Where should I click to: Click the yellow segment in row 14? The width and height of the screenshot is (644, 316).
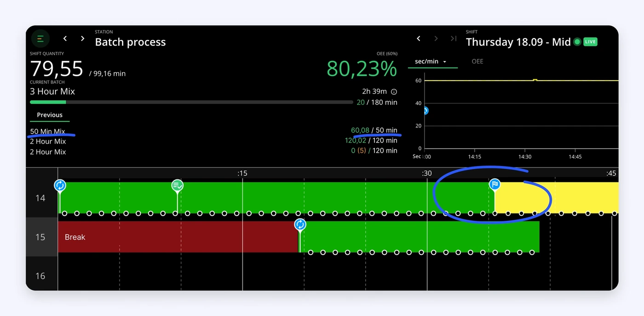tap(557, 198)
